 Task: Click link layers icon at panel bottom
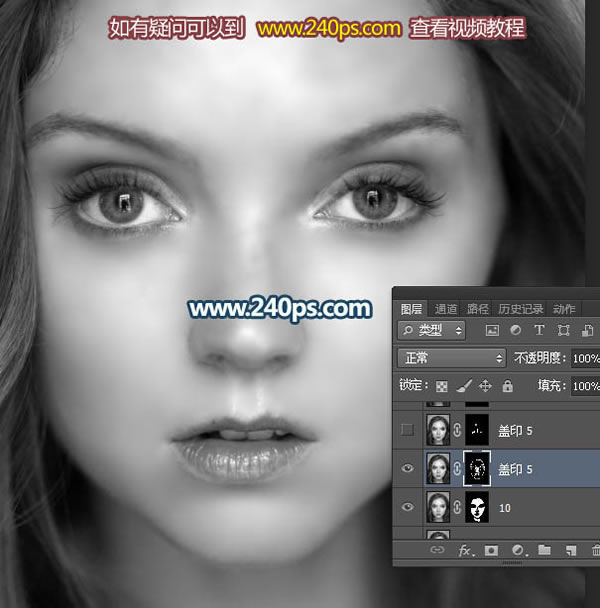(x=437, y=549)
